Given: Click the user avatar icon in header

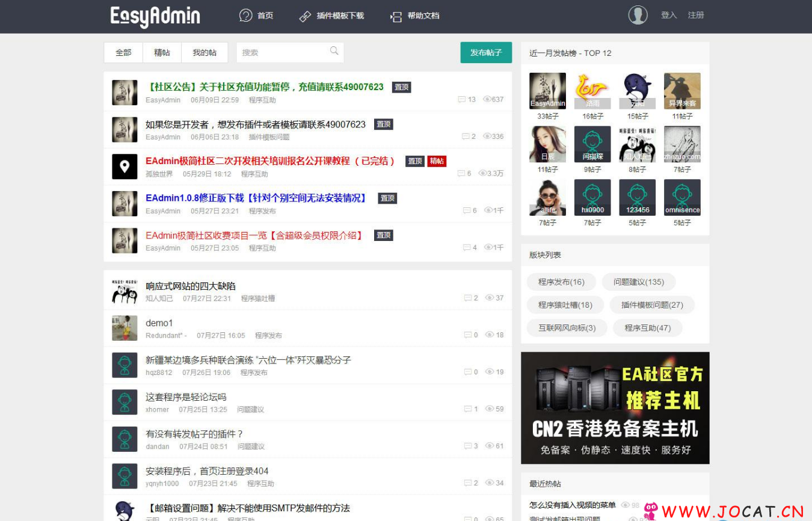Looking at the screenshot, I should tap(638, 15).
